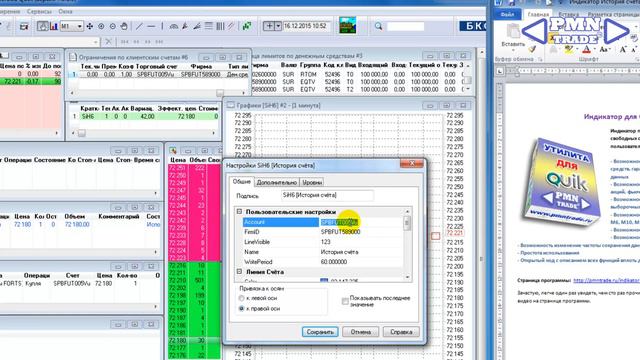
Task: Click the zoom out chart icon
Action: tap(112, 26)
